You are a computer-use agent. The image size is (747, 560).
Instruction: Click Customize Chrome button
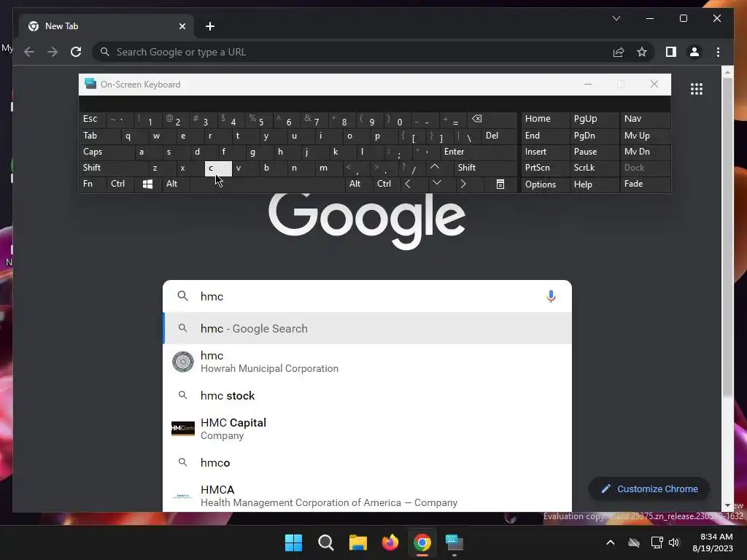(649, 489)
